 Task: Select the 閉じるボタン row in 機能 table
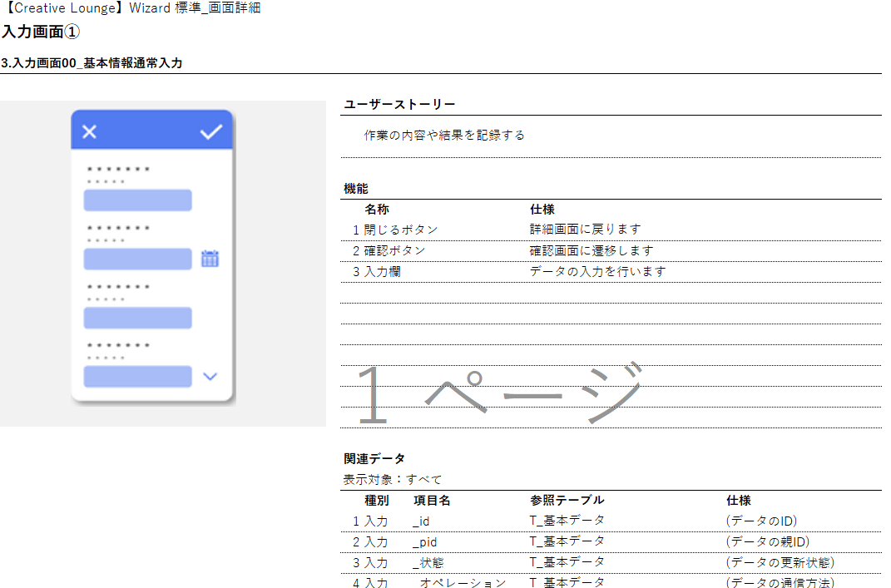click(x=400, y=230)
